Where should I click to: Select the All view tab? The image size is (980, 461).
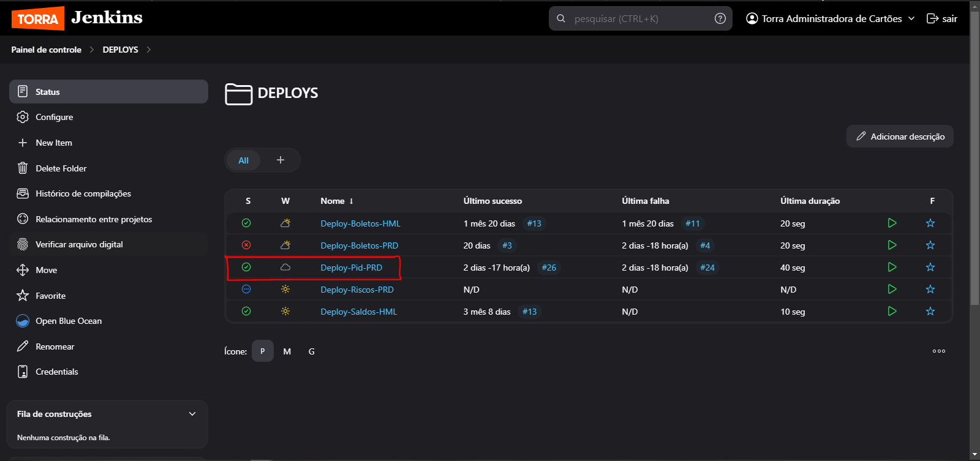243,160
